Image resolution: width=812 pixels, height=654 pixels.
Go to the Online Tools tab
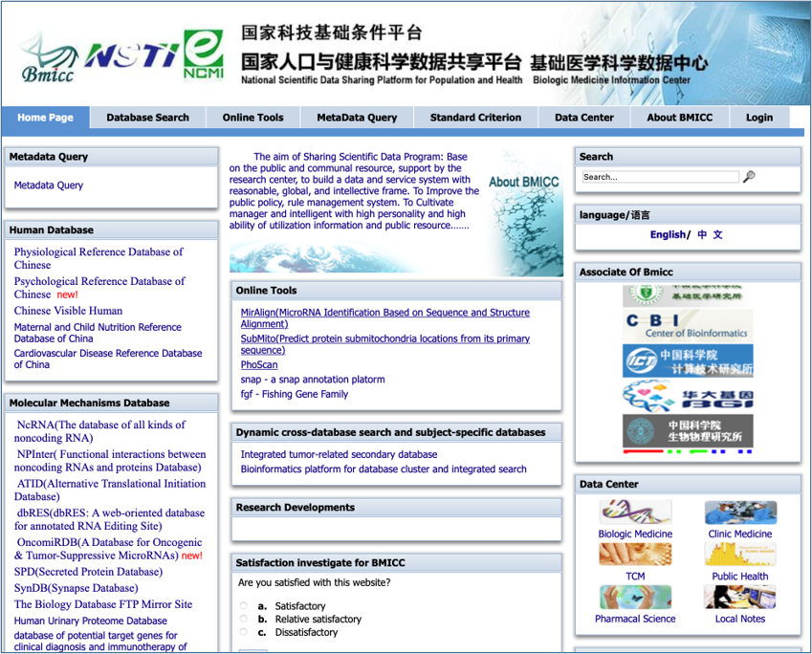point(252,118)
